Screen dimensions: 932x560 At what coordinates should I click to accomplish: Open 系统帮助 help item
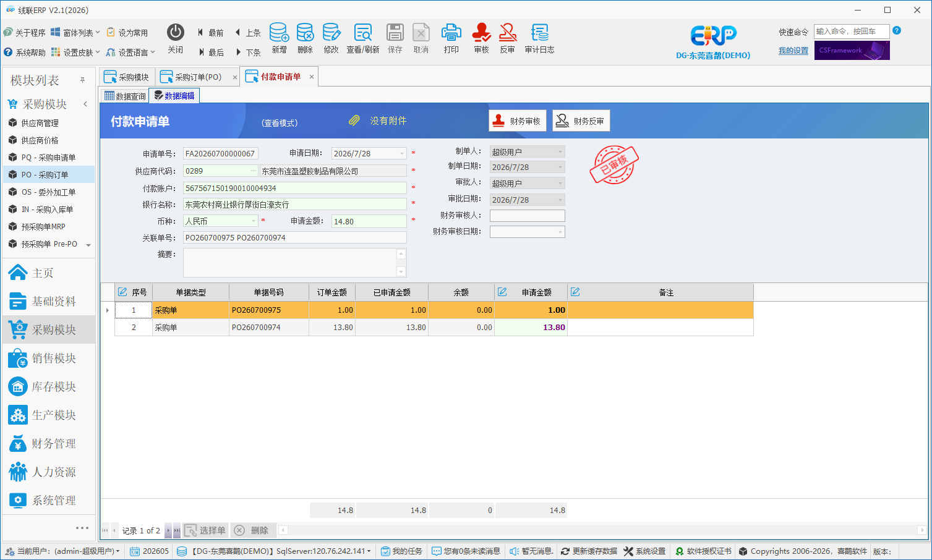(x=25, y=53)
